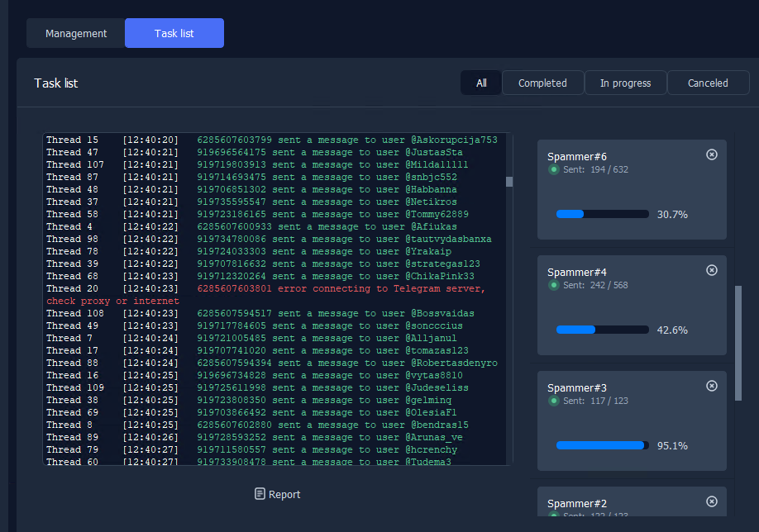This screenshot has height=532, width=759.
Task: Select the Thread 108 log line to @Bossvaidas
Action: pyautogui.click(x=260, y=313)
